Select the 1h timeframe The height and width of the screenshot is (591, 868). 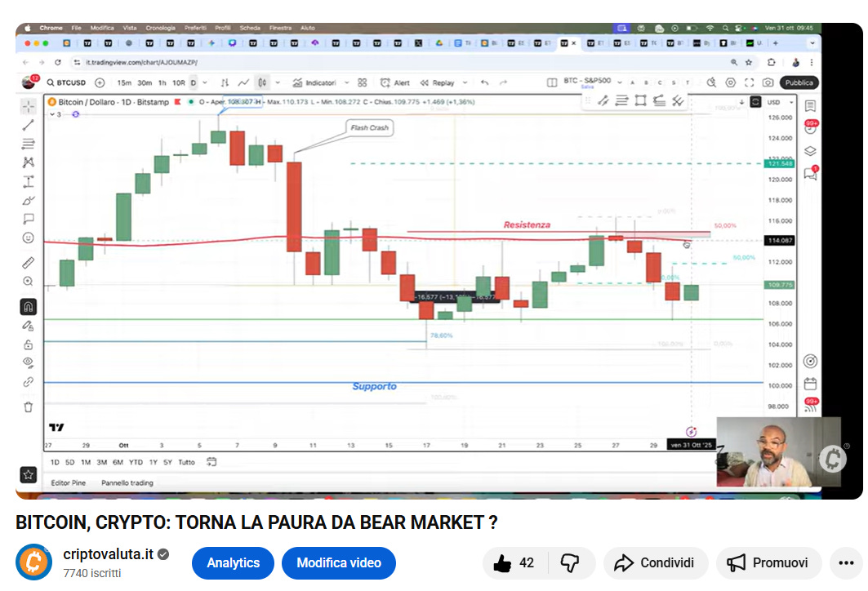point(162,82)
